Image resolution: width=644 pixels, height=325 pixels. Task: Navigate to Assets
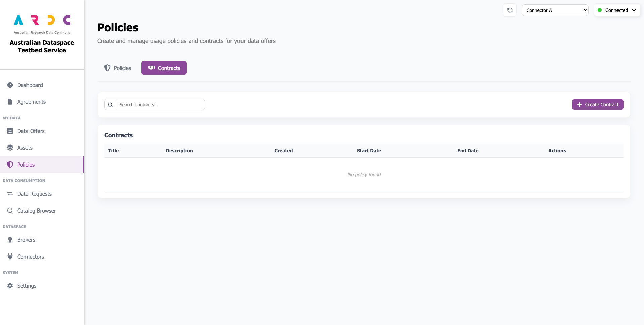tap(42, 148)
